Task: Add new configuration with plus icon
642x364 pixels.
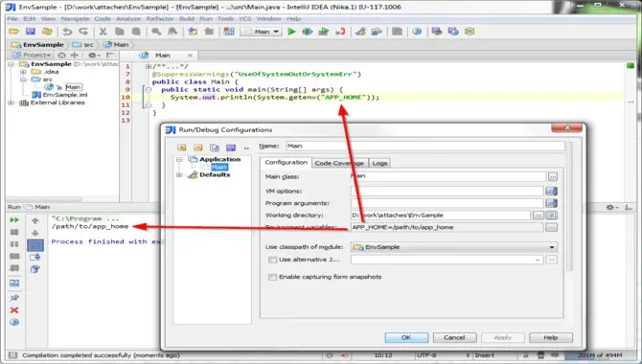Action: (x=182, y=148)
